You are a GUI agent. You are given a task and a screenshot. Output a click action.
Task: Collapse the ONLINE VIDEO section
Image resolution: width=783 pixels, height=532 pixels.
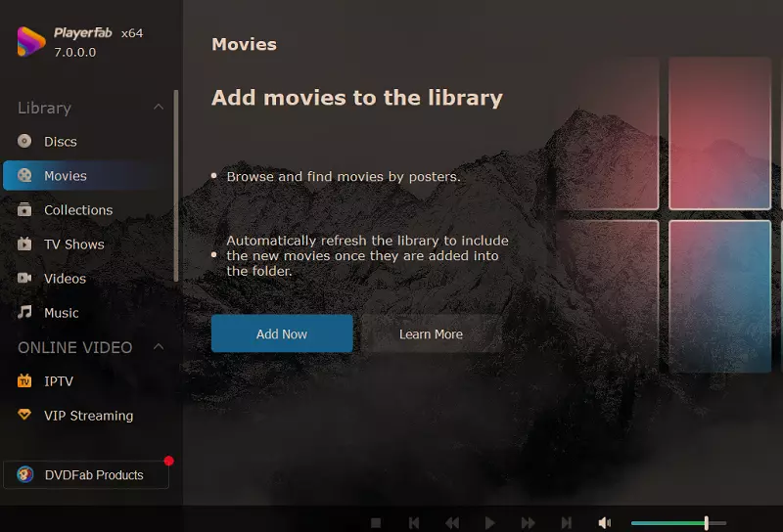158,347
